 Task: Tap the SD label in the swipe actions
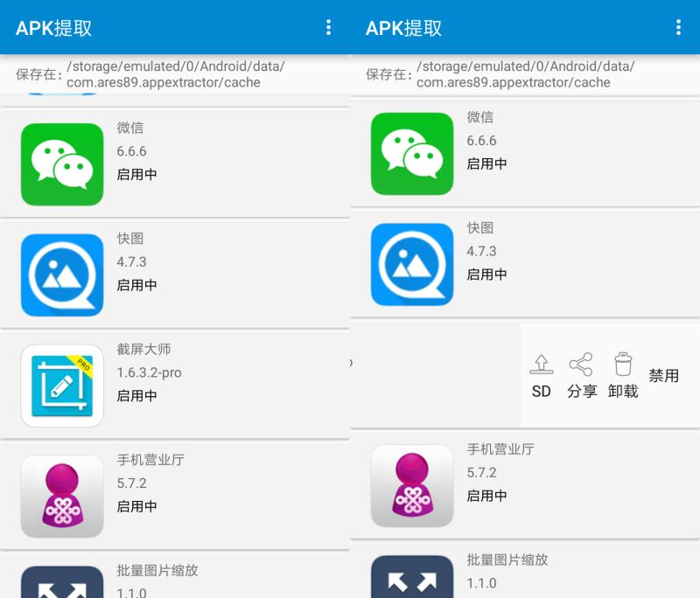tap(541, 391)
